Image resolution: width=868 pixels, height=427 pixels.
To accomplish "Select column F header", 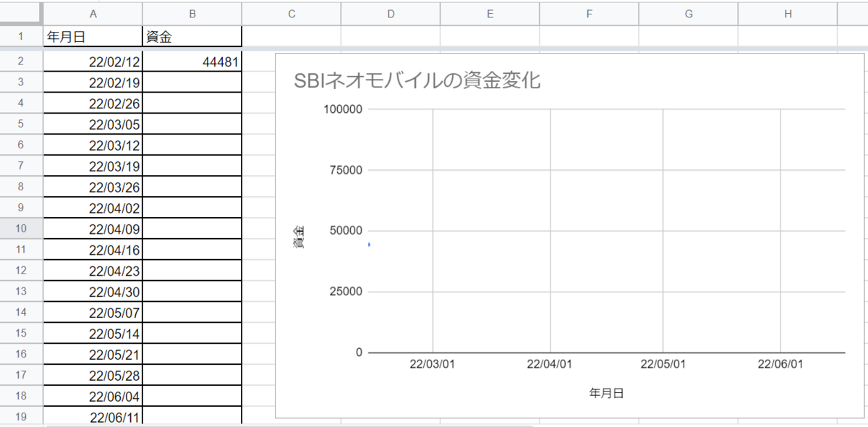I will [x=589, y=13].
